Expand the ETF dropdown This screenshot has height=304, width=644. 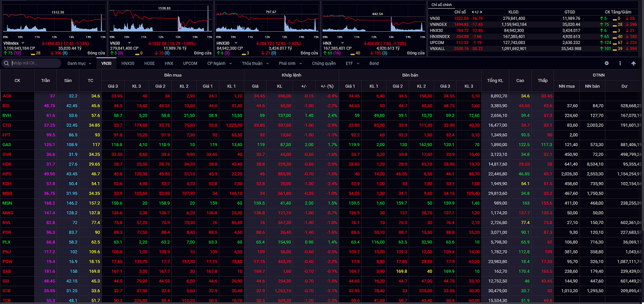click(352, 63)
